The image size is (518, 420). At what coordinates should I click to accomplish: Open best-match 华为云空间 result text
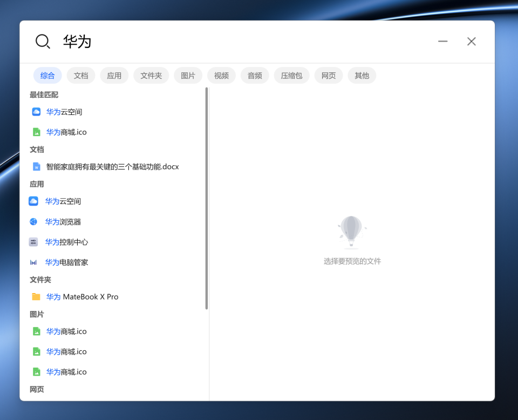64,112
